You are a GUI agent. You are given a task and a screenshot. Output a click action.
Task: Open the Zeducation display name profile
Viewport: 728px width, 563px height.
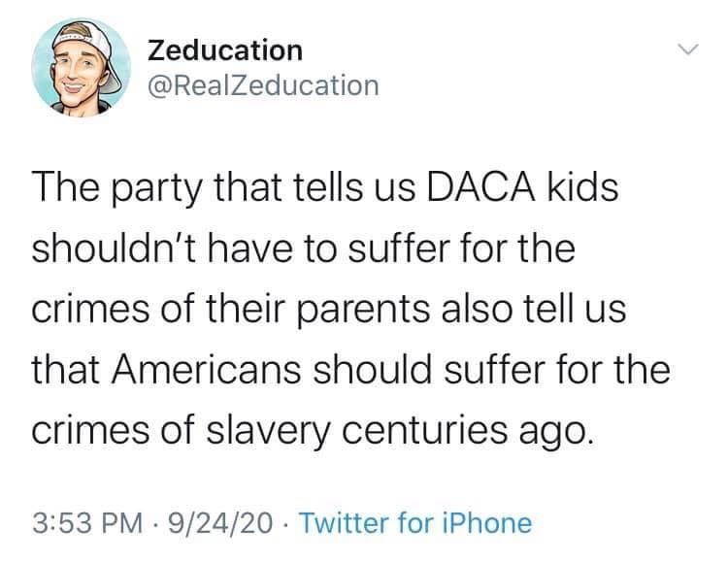point(225,50)
